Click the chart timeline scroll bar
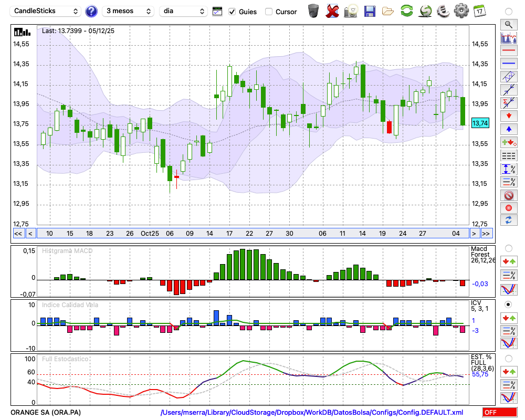 click(252, 234)
